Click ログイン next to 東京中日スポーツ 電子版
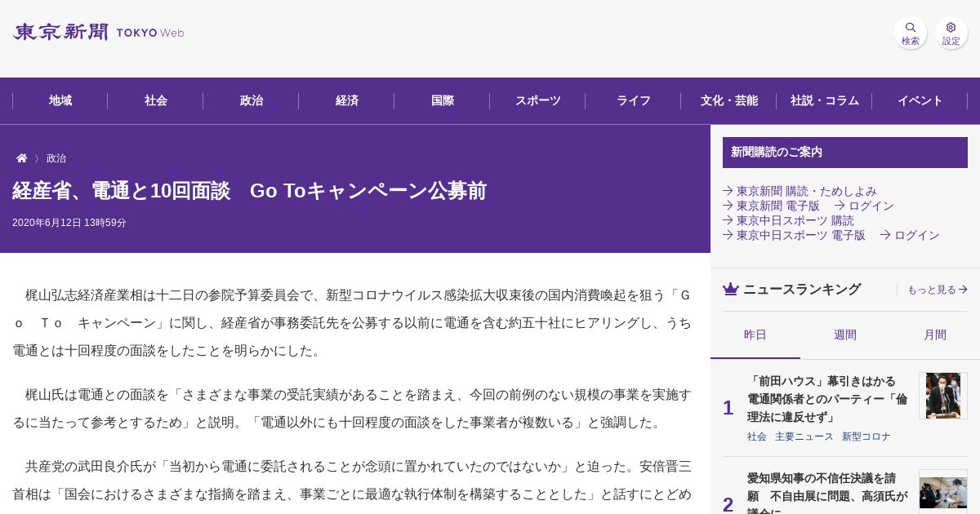Viewport: 980px width, 514px height. click(910, 235)
